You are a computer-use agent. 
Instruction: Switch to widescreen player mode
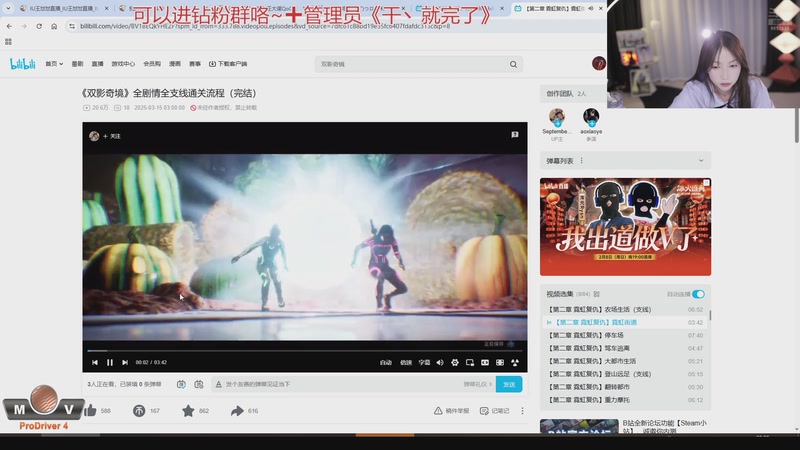[485, 362]
